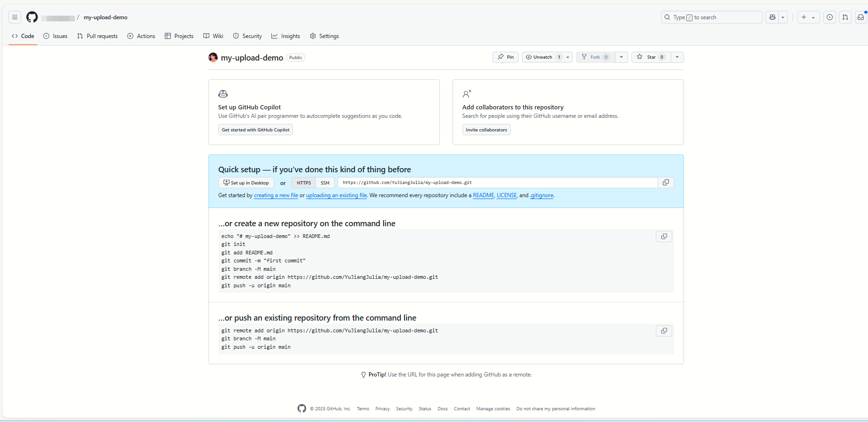The width and height of the screenshot is (868, 422).
Task: Click the repository owner avatar
Action: coord(213,57)
